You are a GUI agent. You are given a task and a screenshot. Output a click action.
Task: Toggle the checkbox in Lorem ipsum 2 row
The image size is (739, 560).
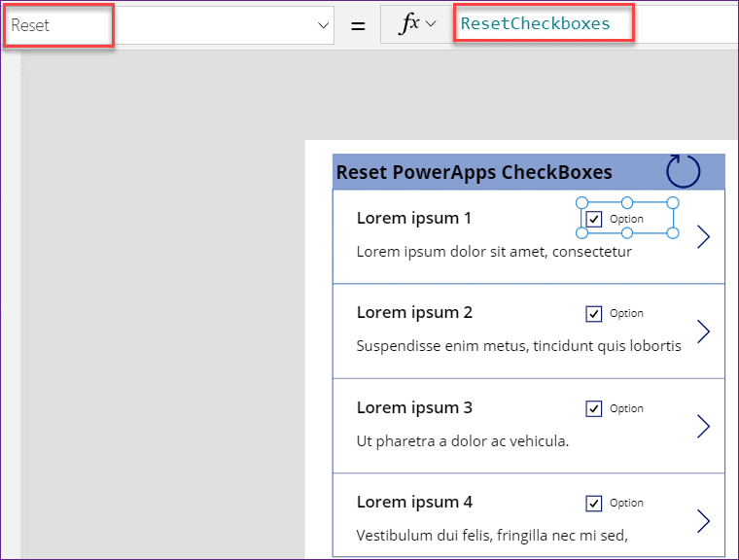coord(593,313)
